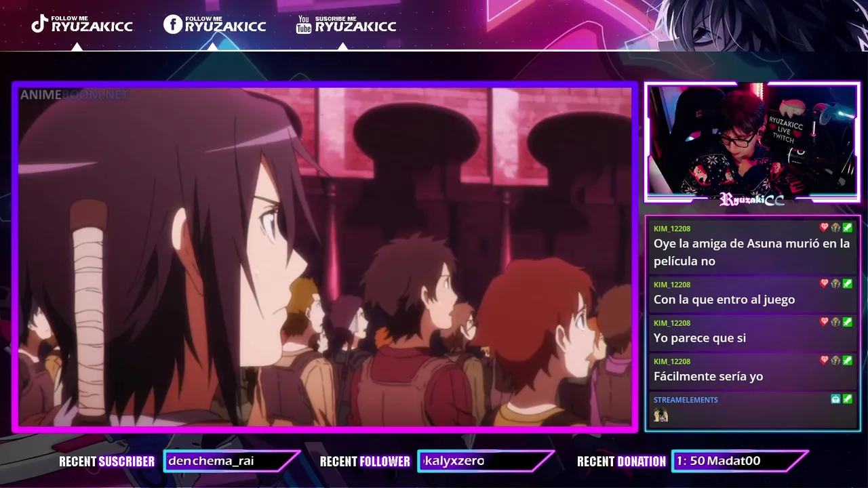This screenshot has width=868, height=488.
Task: Click KIM_12208 username above 'Con la que entro'
Action: (x=672, y=285)
